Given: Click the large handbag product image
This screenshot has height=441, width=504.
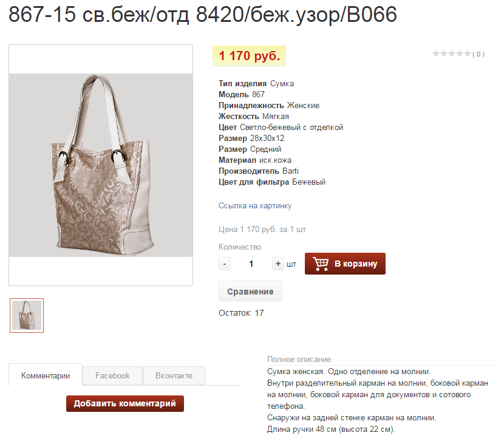Looking at the screenshot, I should 101,165.
